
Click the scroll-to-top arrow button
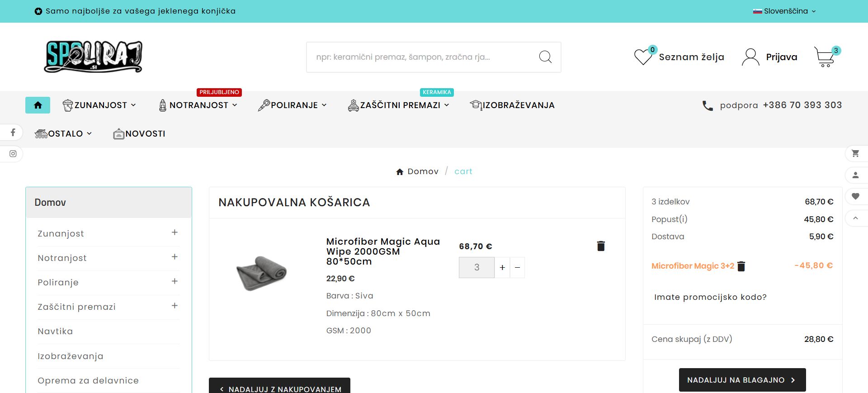click(x=855, y=218)
